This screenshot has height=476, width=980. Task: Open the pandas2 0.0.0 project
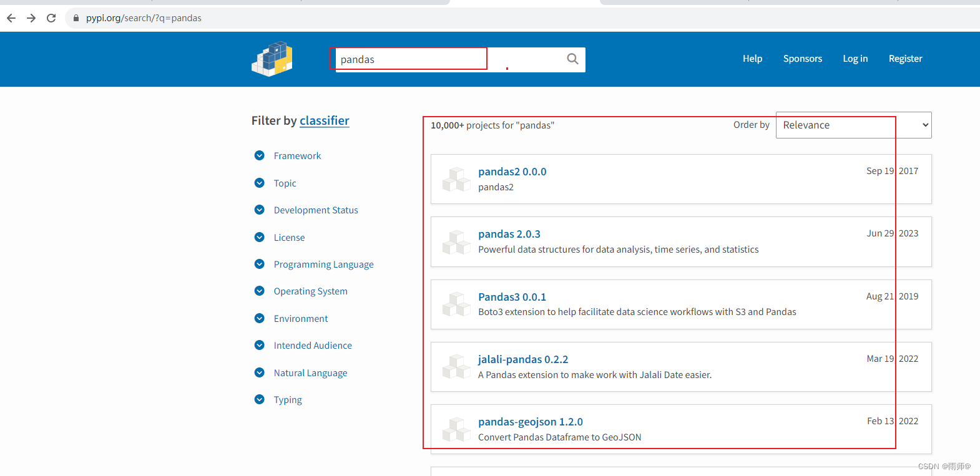coord(512,172)
